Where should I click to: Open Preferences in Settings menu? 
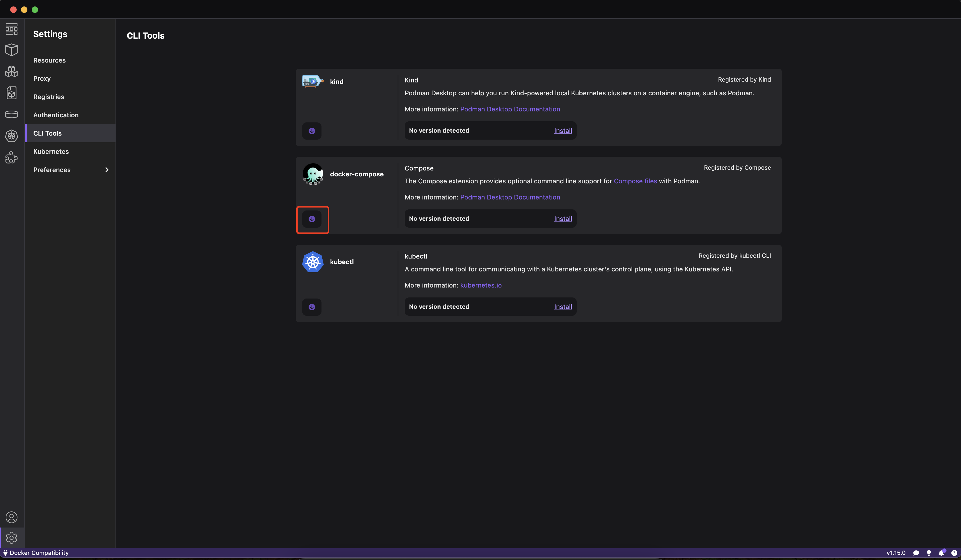[x=70, y=170]
